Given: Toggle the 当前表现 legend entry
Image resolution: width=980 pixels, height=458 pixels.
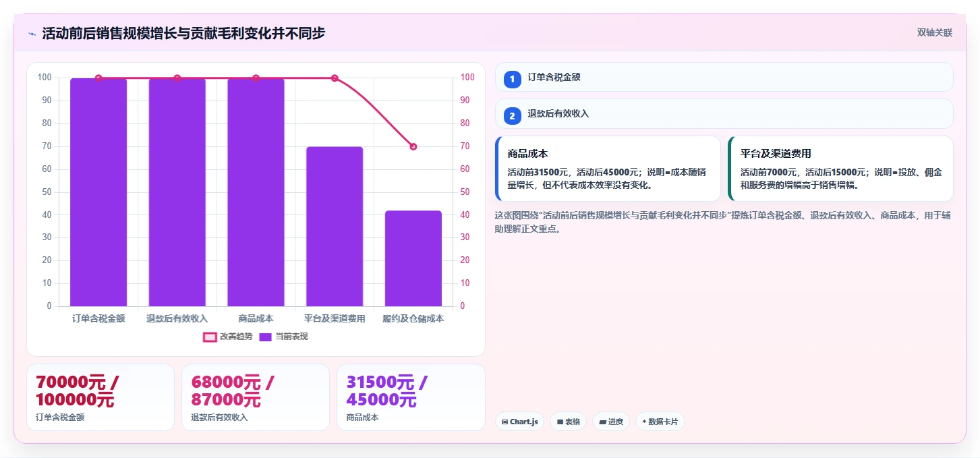Looking at the screenshot, I should pyautogui.click(x=283, y=337).
